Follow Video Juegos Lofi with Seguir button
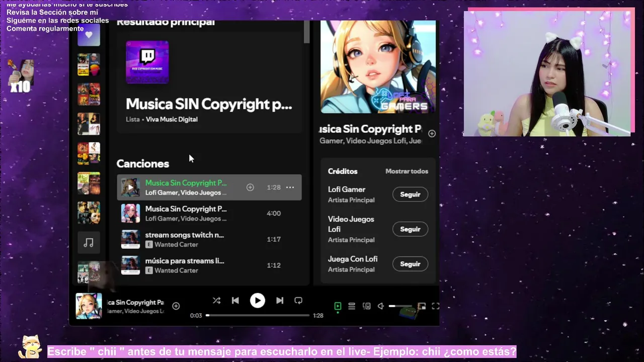Screen dimensions: 644x362 click(410, 229)
